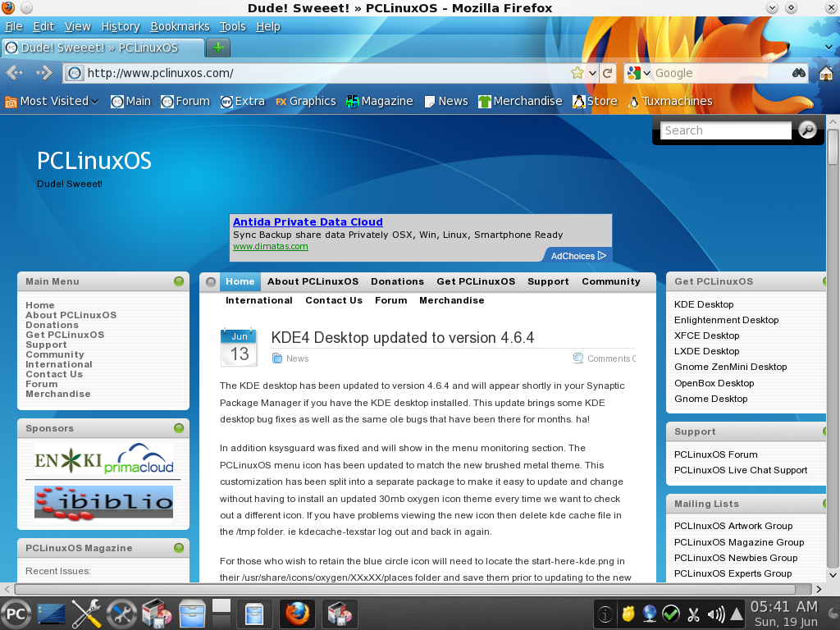The height and width of the screenshot is (630, 840).
Task: Click the grey circle toggle beside Home tab
Action: 211,282
